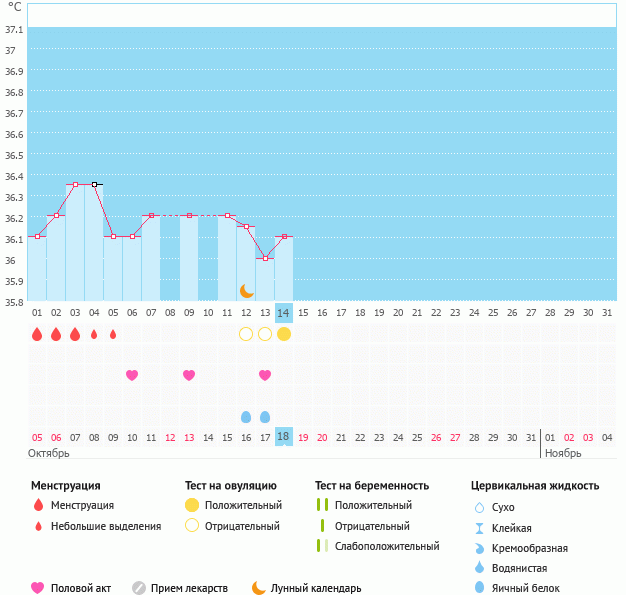This screenshot has width=626, height=595.
Task: Click the 'Ноябрь' month label
Action: (x=563, y=453)
